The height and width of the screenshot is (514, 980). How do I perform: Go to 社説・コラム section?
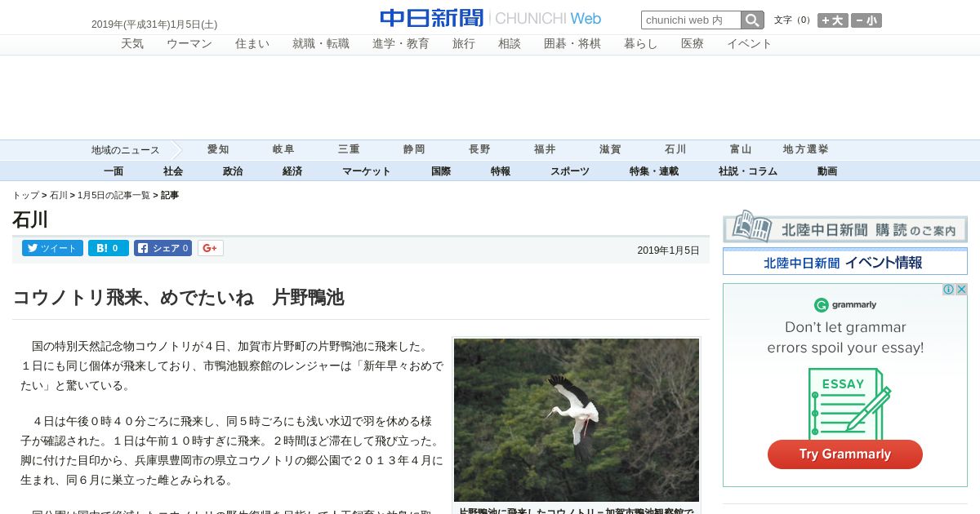point(748,171)
